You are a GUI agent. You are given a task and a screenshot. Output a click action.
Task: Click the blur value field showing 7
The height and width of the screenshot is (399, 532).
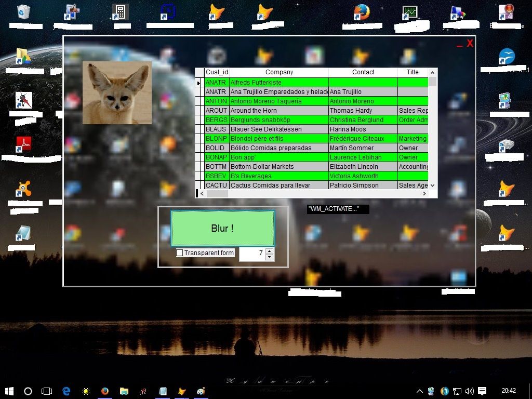(252, 254)
